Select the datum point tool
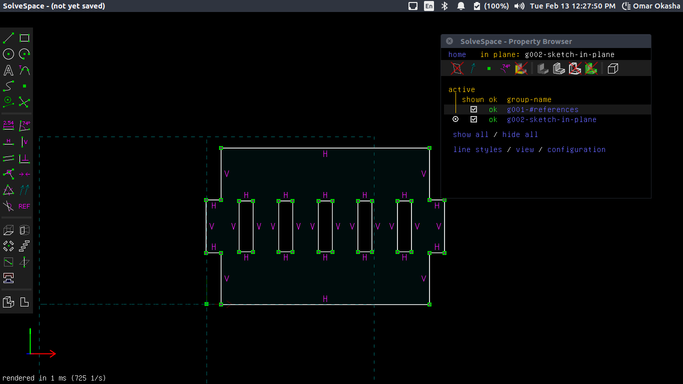 24,86
